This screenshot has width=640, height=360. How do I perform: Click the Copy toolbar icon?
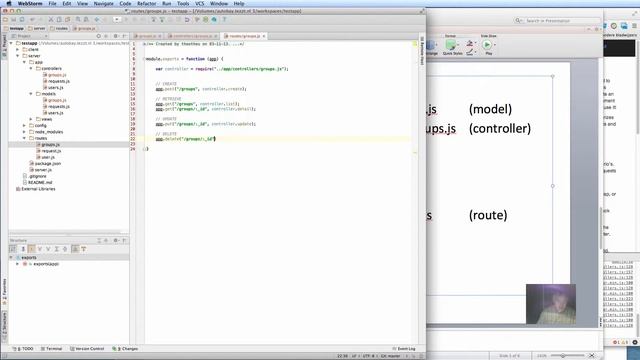click(59, 20)
